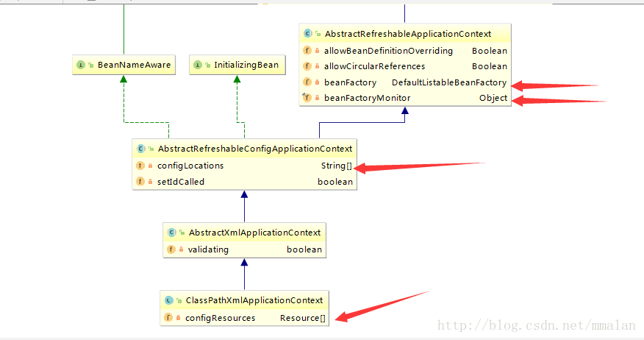This screenshot has width=644, height=340.
Task: Click field icon of configLocations
Action: (x=140, y=166)
